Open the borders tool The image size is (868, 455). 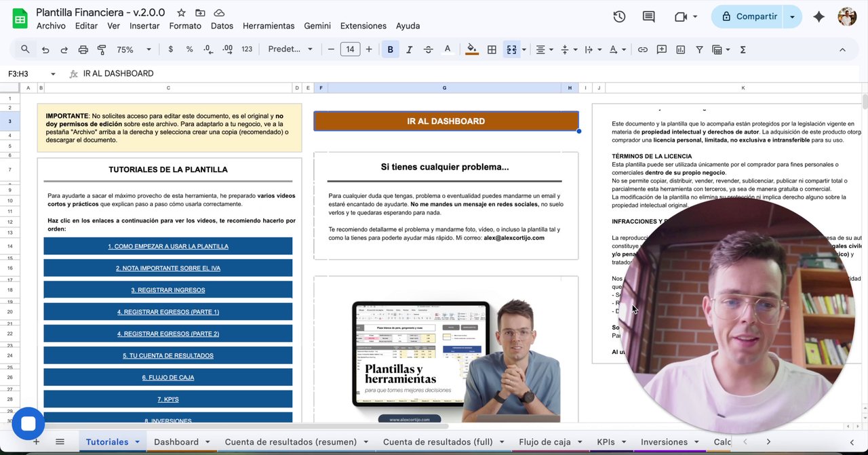click(492, 50)
